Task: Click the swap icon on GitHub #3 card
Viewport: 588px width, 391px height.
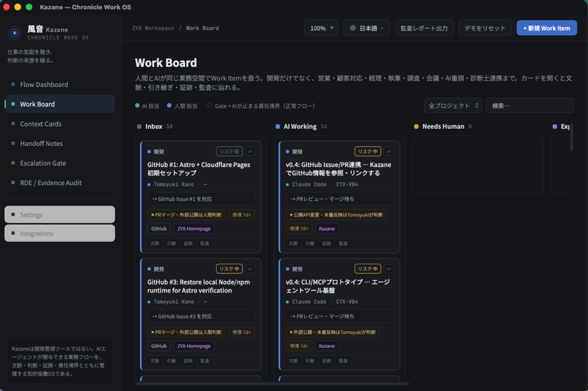Action: pos(250,269)
